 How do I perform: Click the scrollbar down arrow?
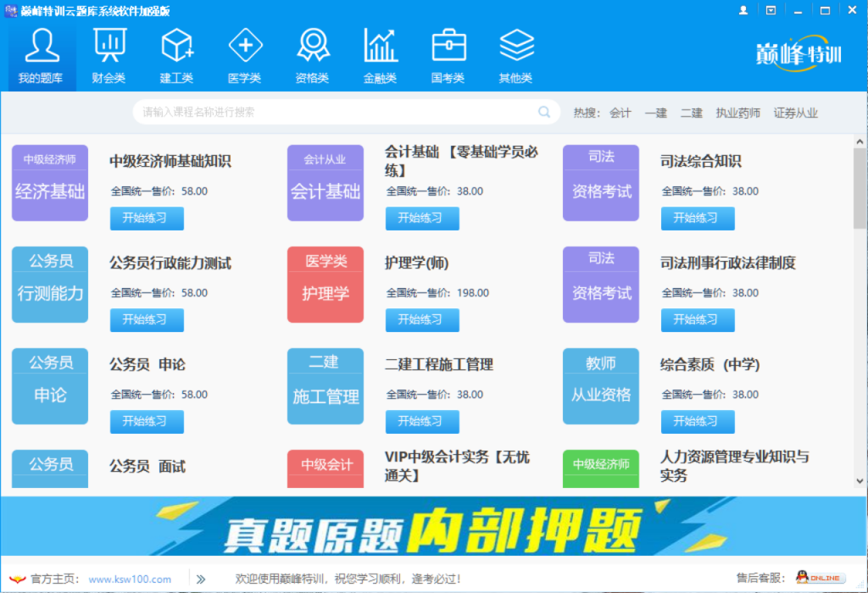(x=860, y=481)
